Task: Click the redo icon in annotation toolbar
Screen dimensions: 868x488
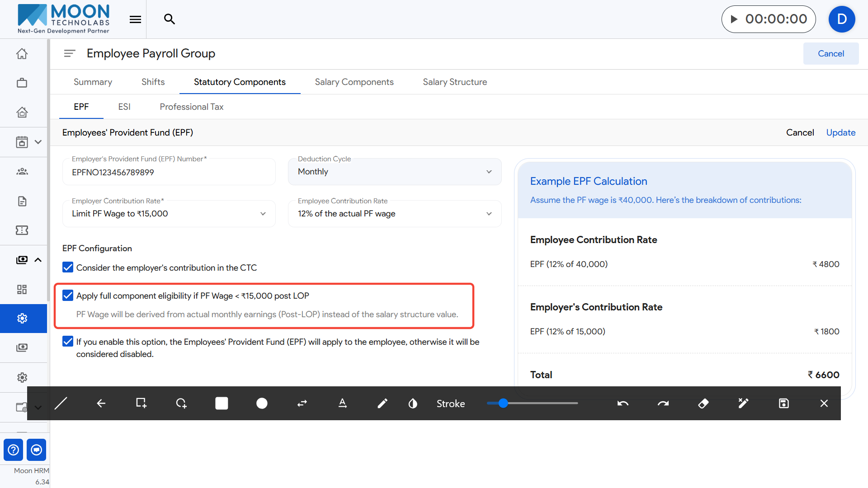Action: click(663, 404)
